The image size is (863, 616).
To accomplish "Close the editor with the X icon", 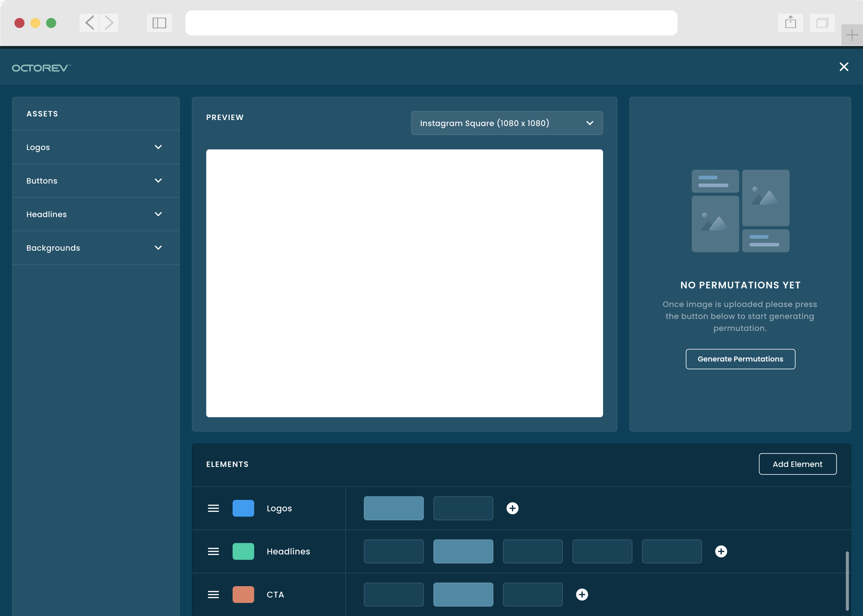I will point(844,67).
